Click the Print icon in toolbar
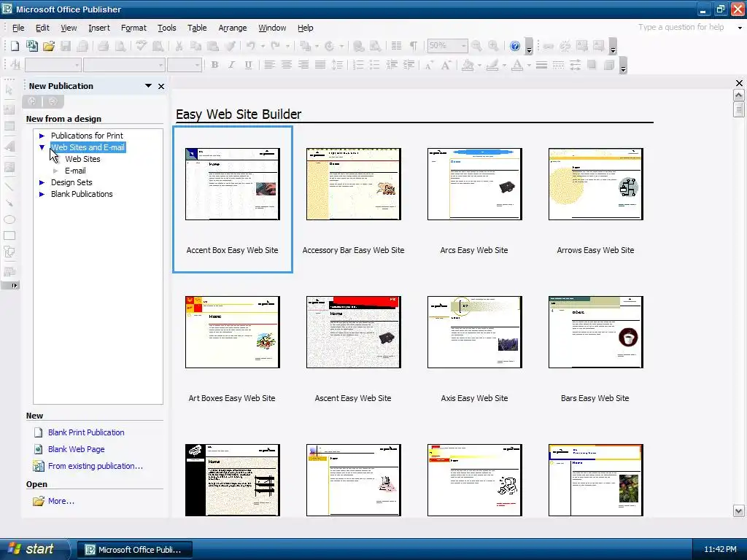747x560 pixels. [104, 46]
